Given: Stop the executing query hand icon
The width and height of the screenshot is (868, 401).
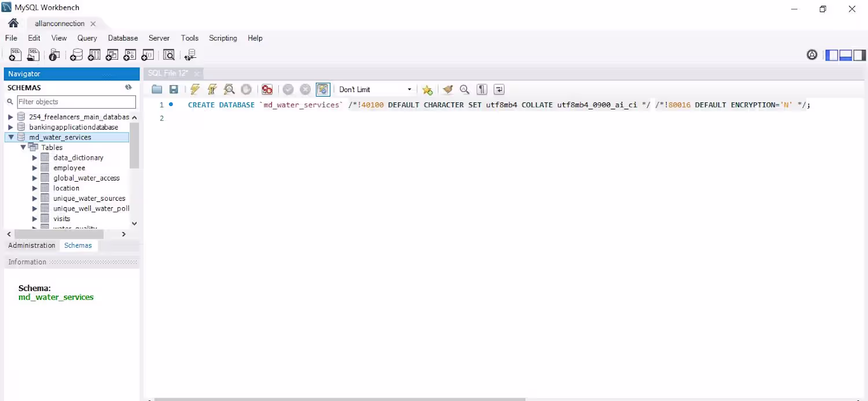Looking at the screenshot, I should pos(247,89).
